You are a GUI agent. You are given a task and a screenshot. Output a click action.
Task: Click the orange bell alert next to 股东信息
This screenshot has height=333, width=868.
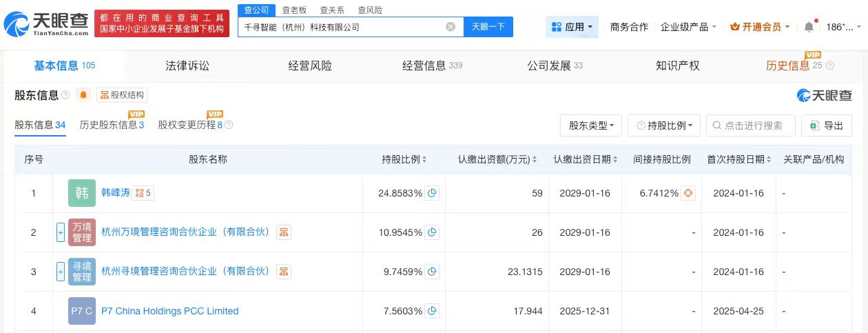coord(83,95)
